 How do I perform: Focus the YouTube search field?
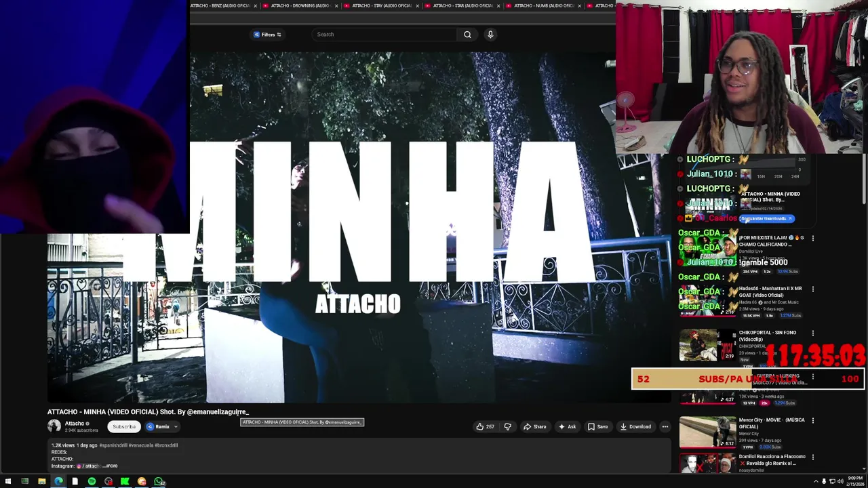pos(386,35)
